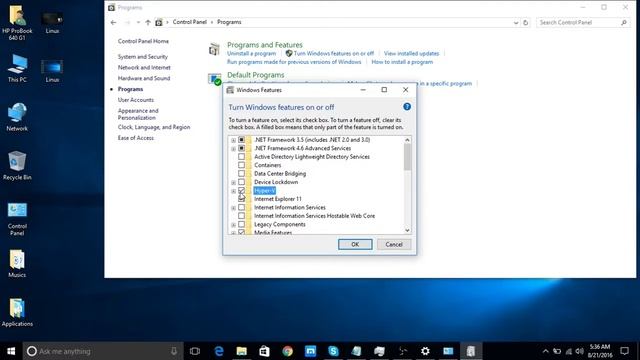This screenshot has height=360, width=640.
Task: Expand the Device Lockdown tree node
Action: [233, 182]
